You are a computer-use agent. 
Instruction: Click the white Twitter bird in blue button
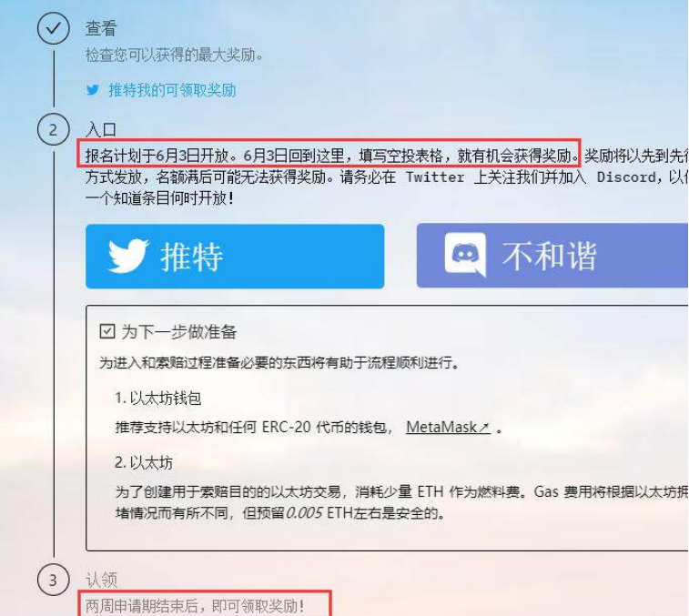127,257
